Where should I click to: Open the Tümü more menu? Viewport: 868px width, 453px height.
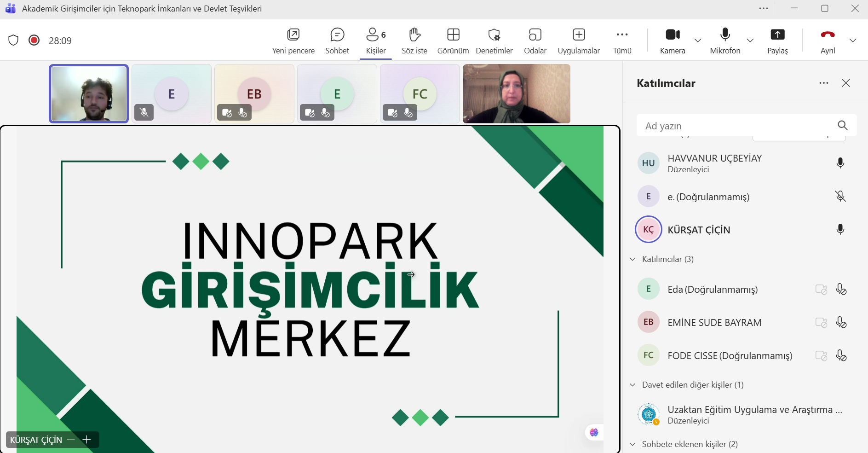click(622, 41)
